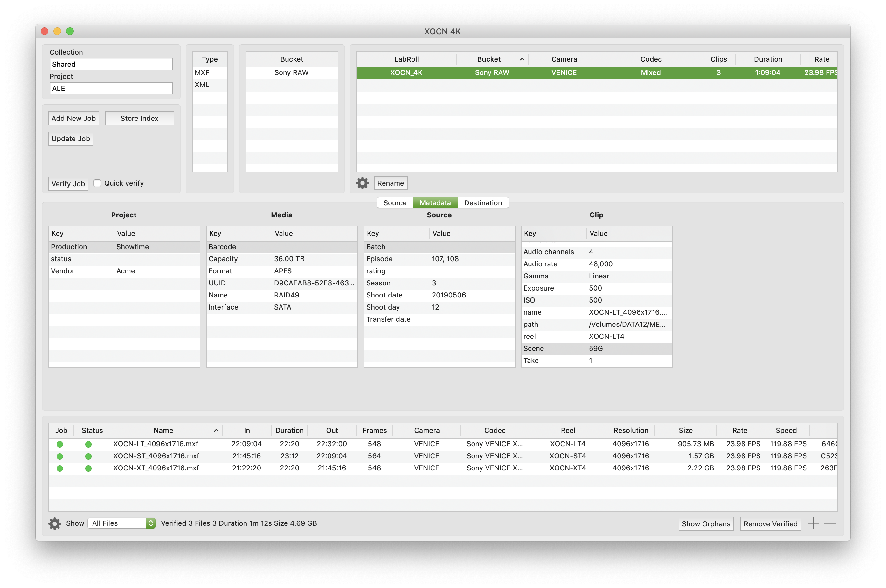
Task: Click the Size column header
Action: click(685, 430)
